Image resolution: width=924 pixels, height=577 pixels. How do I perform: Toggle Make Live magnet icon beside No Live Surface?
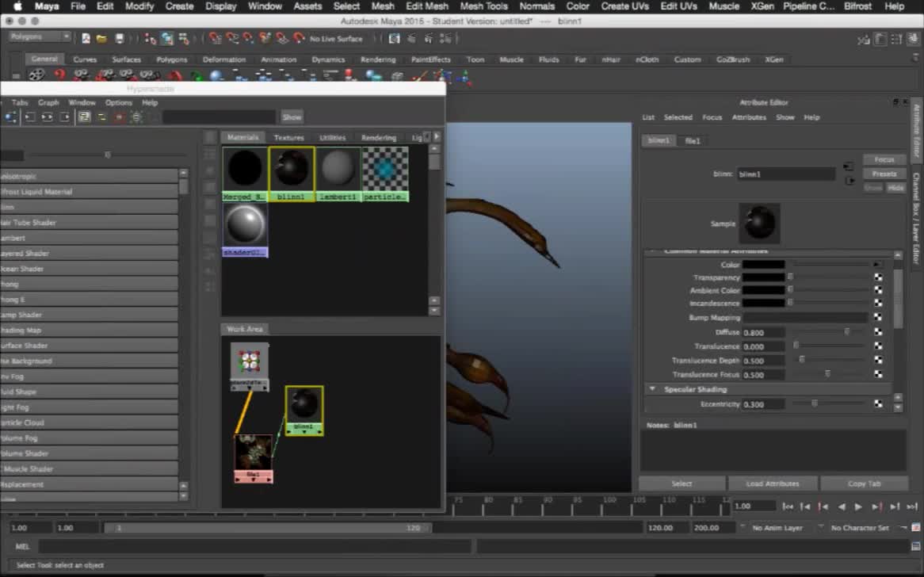(300, 39)
